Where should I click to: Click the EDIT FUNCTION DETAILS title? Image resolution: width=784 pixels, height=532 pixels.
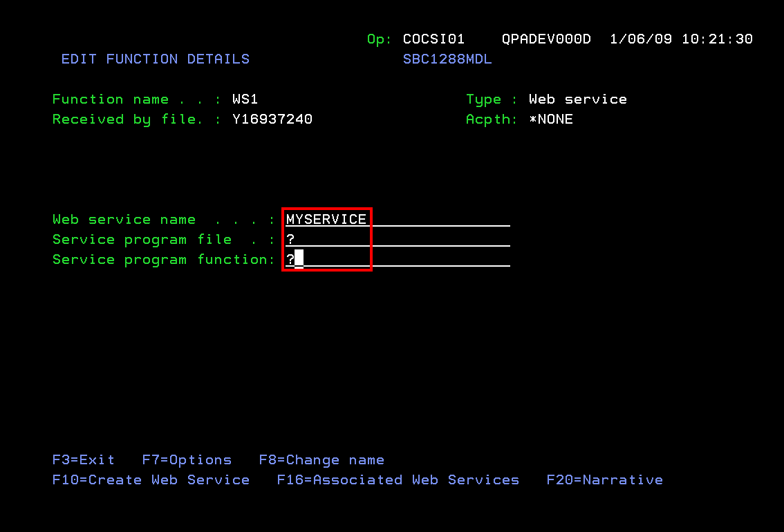click(x=156, y=59)
